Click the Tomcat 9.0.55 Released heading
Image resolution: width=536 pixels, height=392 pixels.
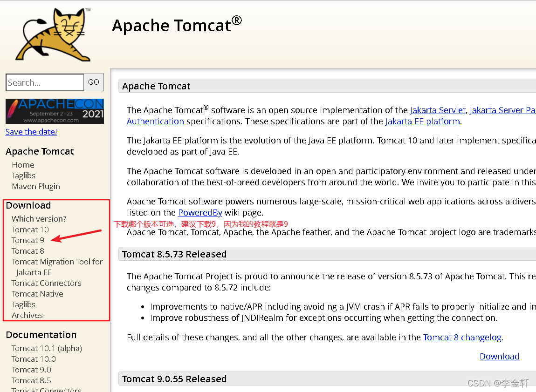(174, 379)
